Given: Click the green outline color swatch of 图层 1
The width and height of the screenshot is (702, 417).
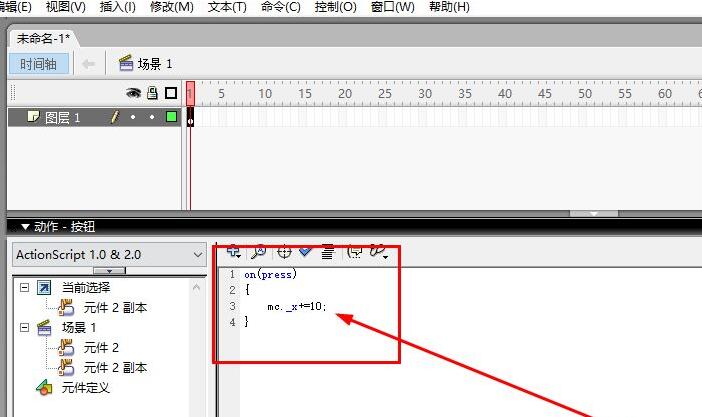Looking at the screenshot, I should tap(171, 117).
